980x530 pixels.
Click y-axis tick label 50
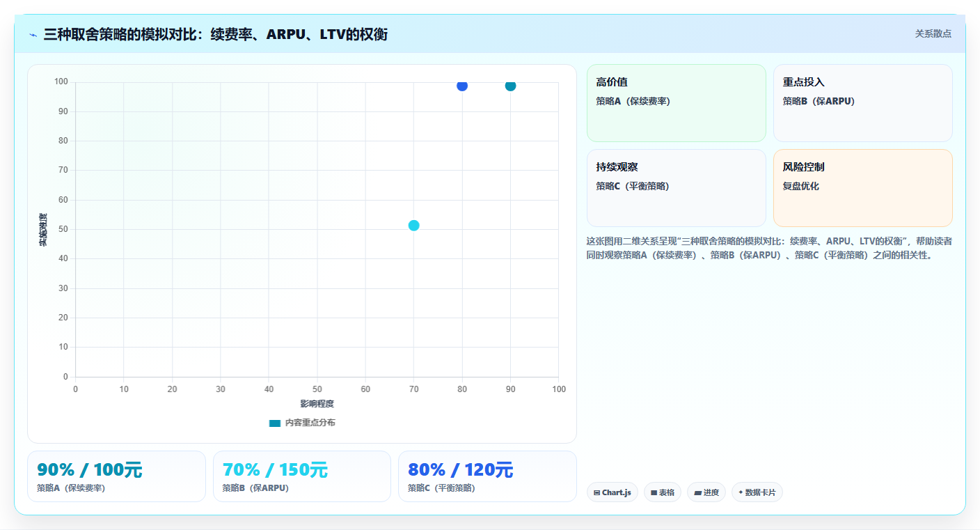(63, 229)
